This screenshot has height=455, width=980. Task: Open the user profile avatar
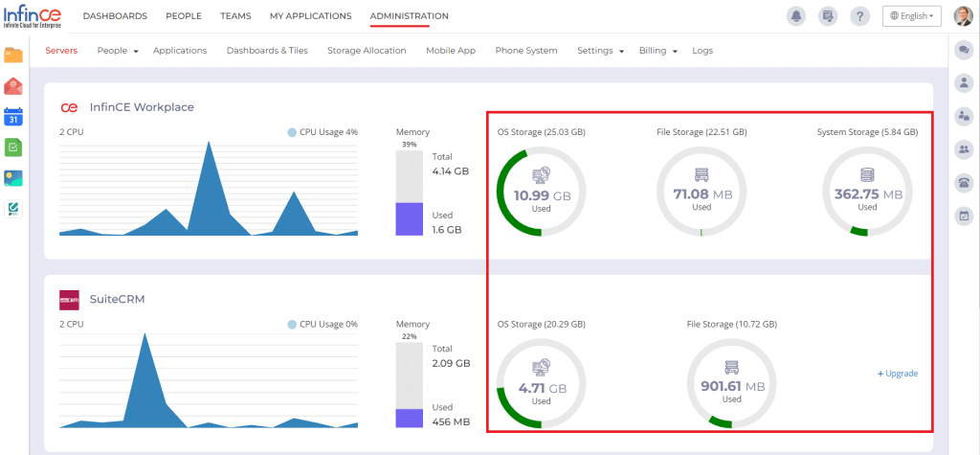click(963, 16)
